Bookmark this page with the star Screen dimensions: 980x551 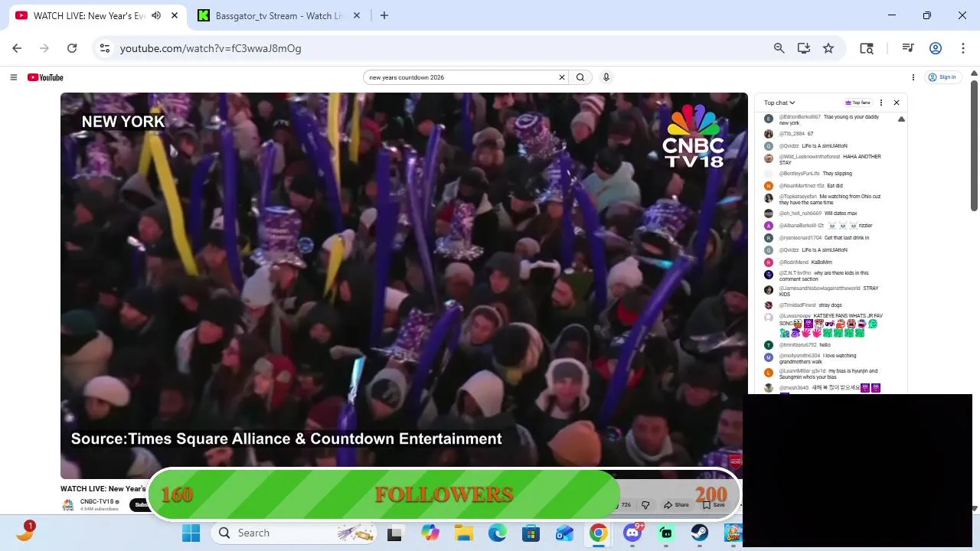pyautogui.click(x=828, y=48)
